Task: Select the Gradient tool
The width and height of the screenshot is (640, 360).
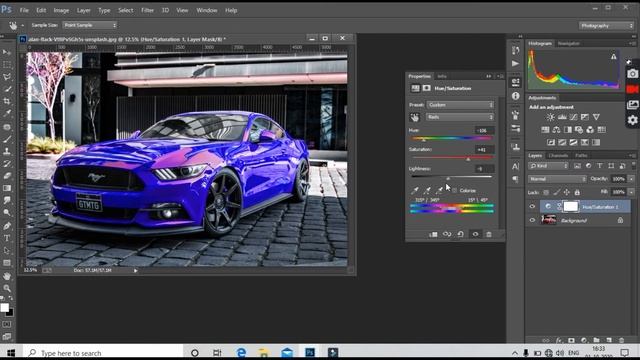Action: [7, 188]
